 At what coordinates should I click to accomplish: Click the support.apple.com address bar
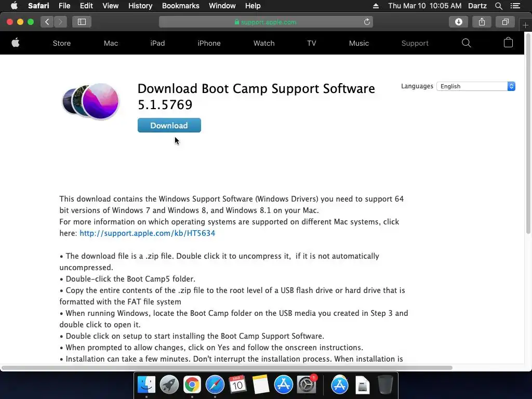coord(265,22)
